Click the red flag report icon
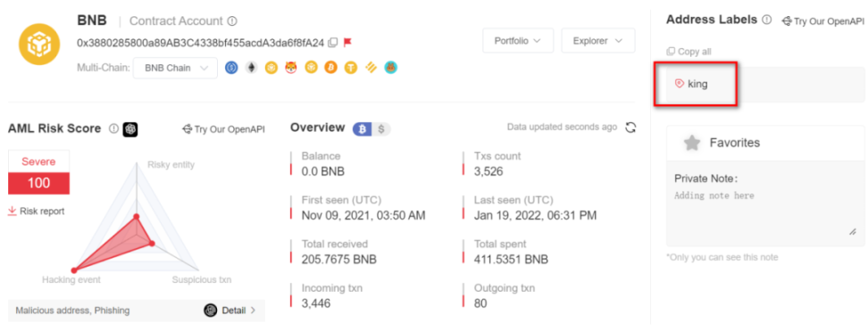This screenshot has width=868, height=331. [x=347, y=43]
